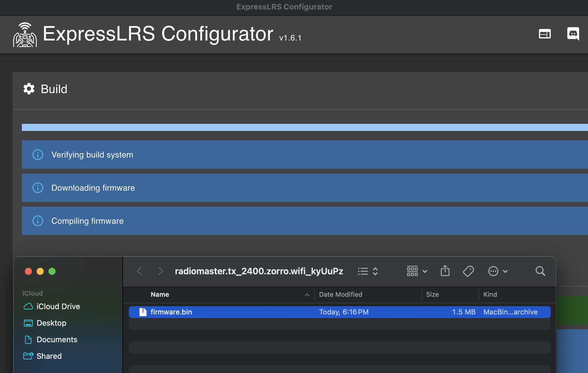Open the Discord link icon

point(573,34)
